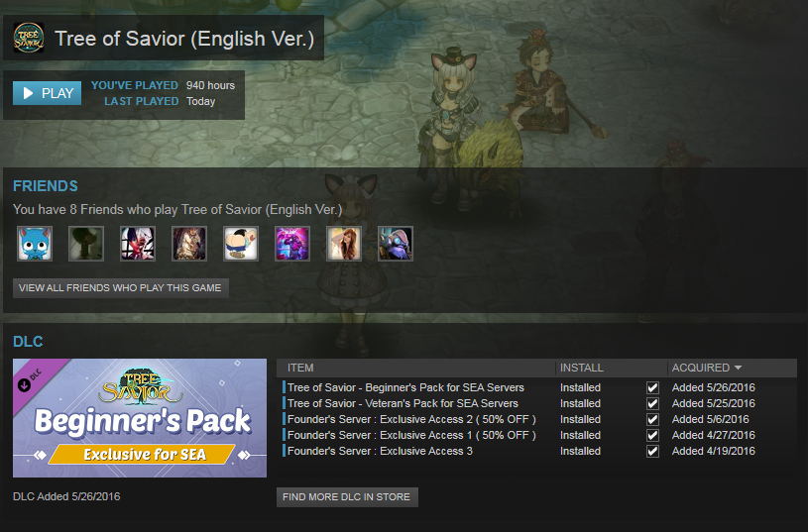Viewport: 808px width, 532px height.
Task: Click View All Friends Who Play This Game
Action: (121, 288)
